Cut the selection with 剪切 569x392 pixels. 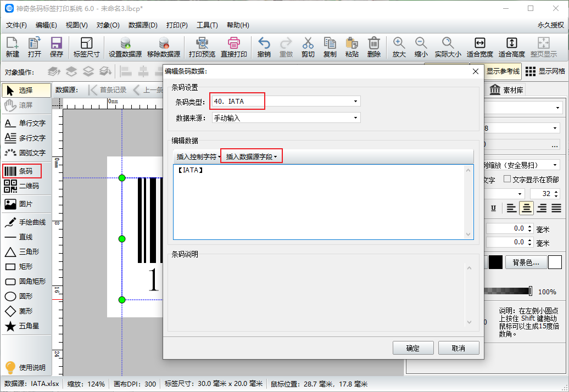(308, 47)
